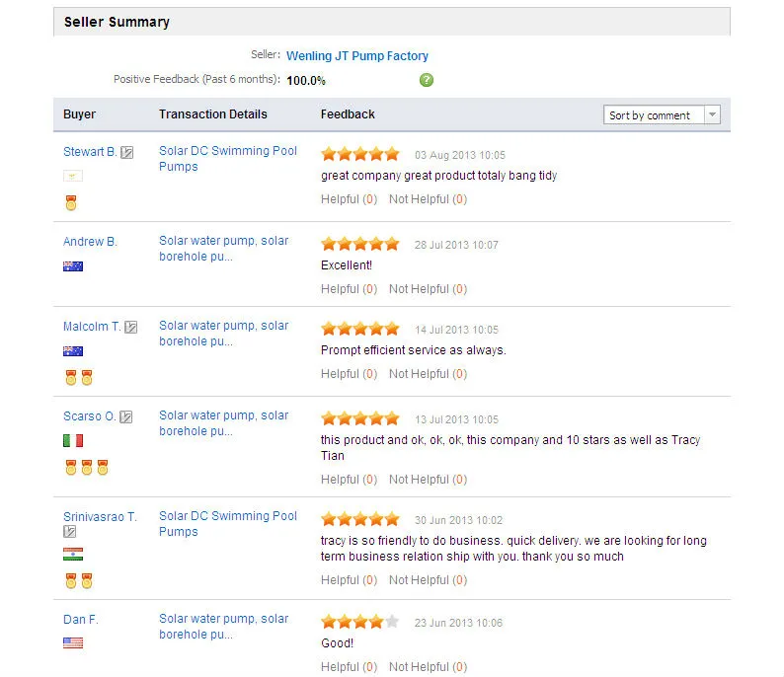The image size is (784, 677).
Task: Click the US flag under Dan F.
Action: 73,643
